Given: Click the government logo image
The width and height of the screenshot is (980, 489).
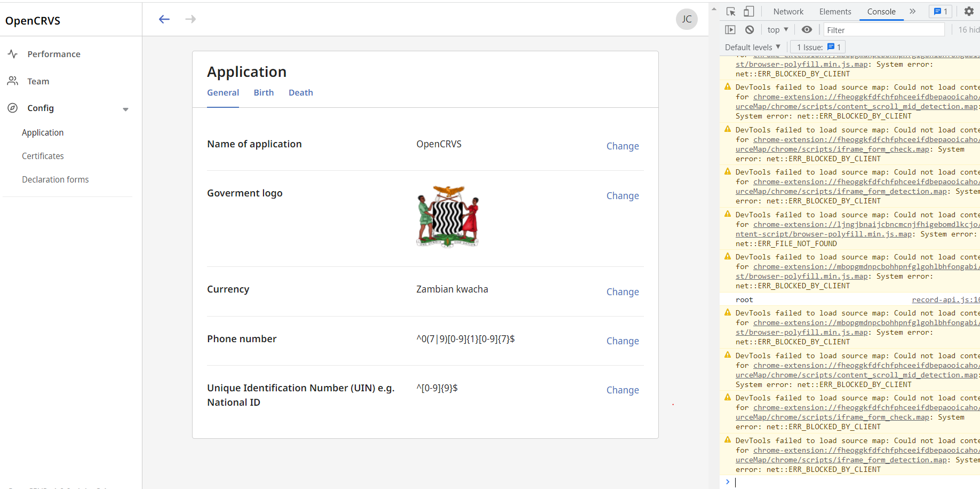Looking at the screenshot, I should [448, 216].
